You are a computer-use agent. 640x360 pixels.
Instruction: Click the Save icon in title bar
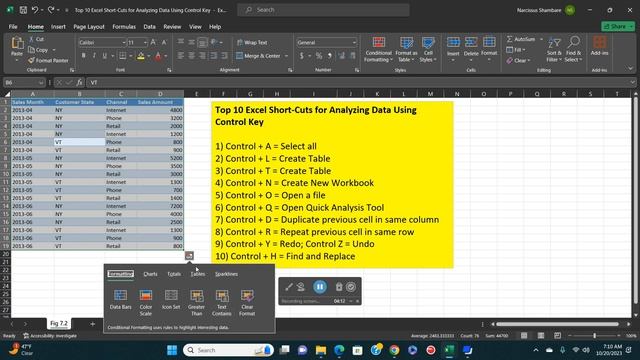23,10
